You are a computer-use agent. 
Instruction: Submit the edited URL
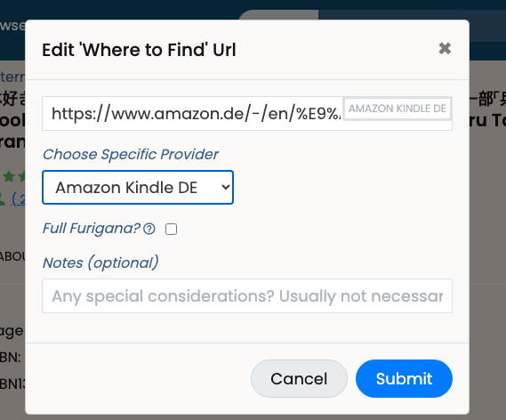coord(404,378)
